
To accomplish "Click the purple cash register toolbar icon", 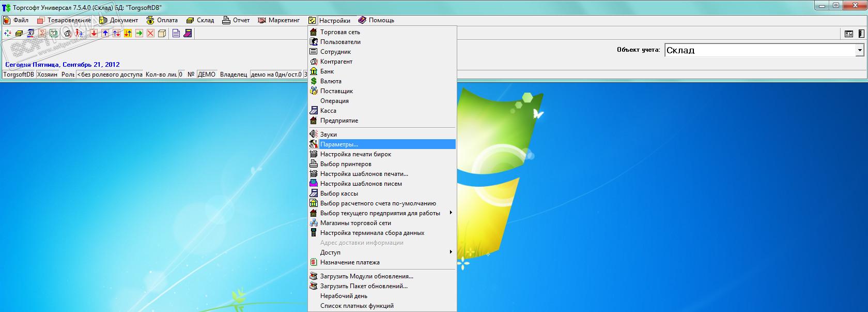I will coord(188,33).
